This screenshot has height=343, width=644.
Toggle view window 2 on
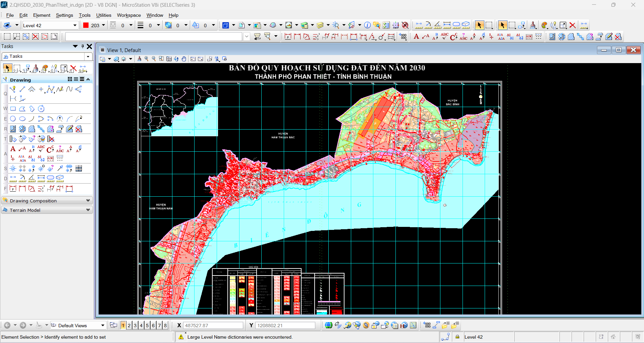click(x=129, y=325)
